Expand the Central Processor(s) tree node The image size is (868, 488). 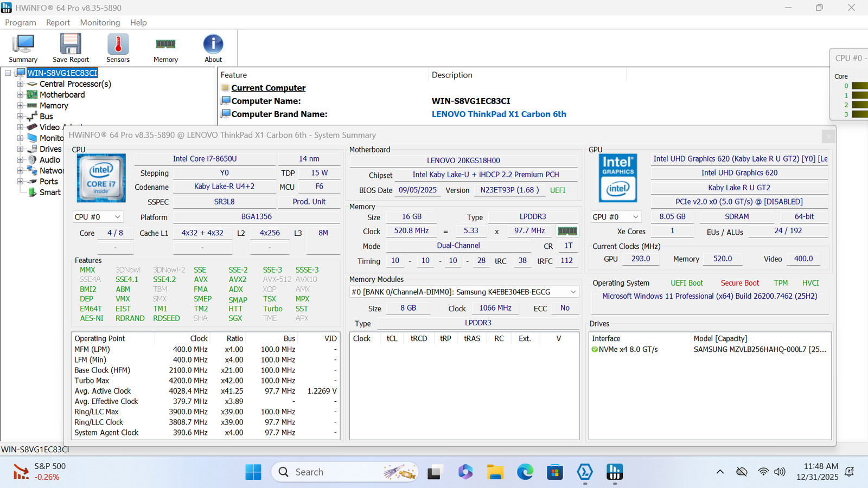pyautogui.click(x=20, y=84)
